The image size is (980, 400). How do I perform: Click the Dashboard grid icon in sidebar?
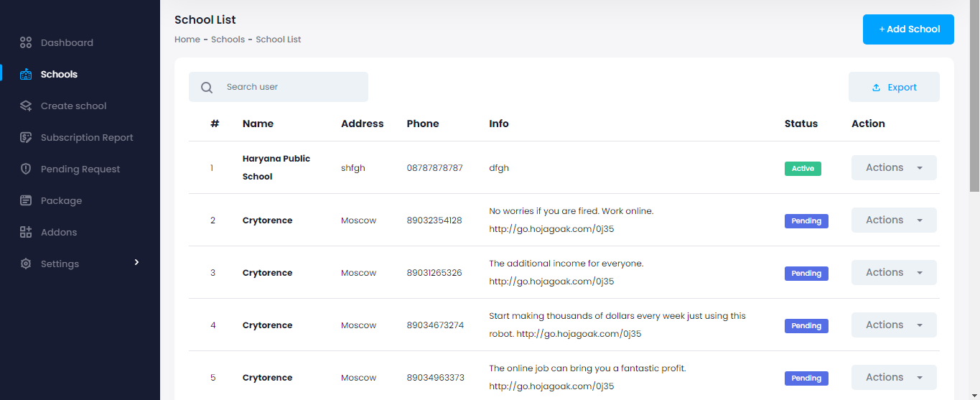pyautogui.click(x=26, y=42)
